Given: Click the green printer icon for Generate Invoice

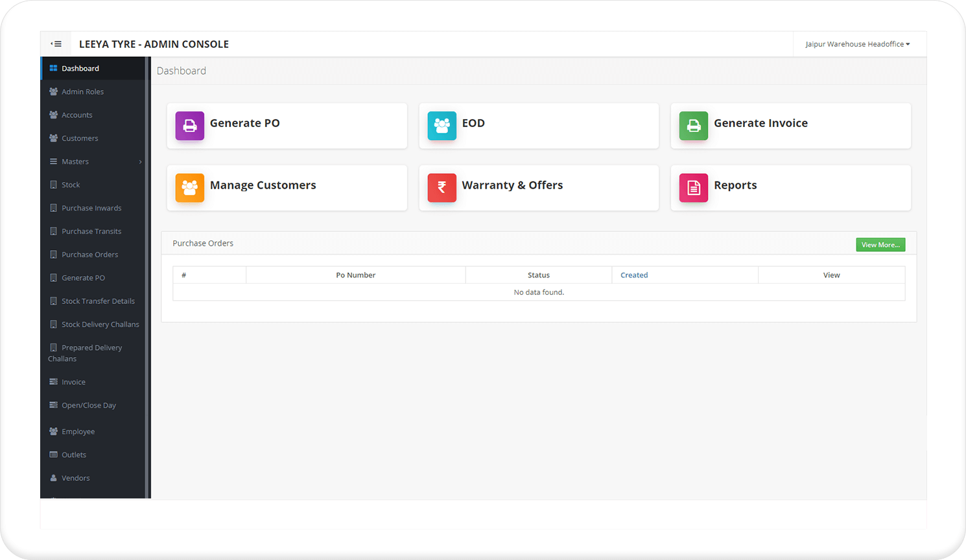Looking at the screenshot, I should [x=694, y=126].
